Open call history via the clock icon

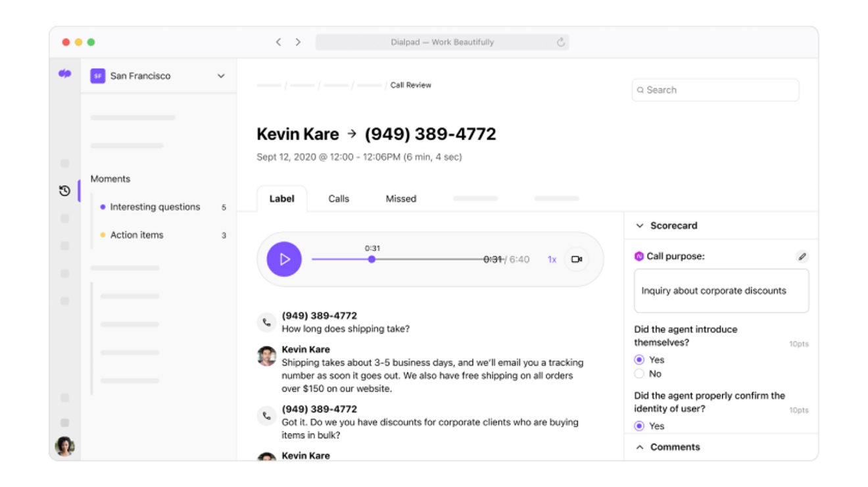[64, 191]
